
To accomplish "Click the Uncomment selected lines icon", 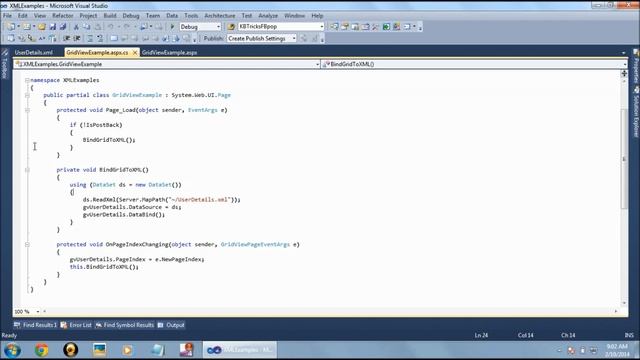I will (x=100, y=38).
